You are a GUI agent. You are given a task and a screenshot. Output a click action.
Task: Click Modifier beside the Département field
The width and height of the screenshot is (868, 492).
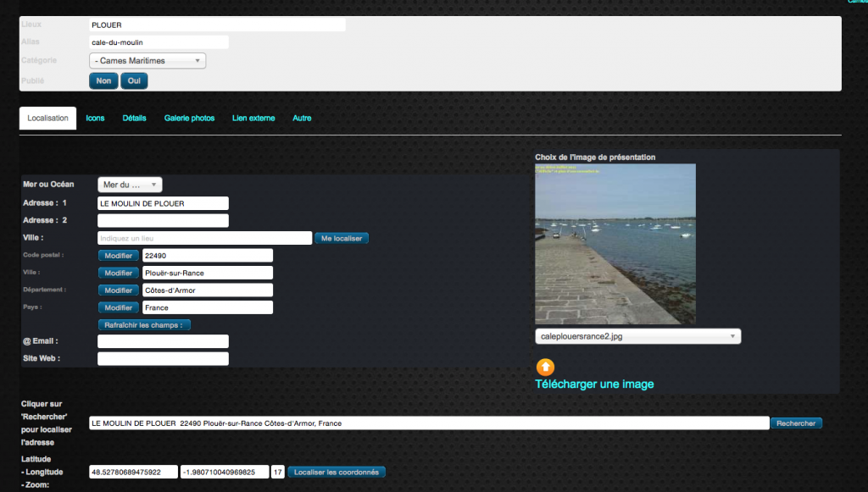point(119,290)
